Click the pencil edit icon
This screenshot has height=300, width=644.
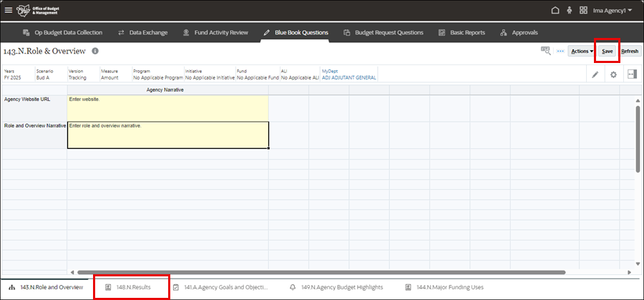click(x=595, y=74)
